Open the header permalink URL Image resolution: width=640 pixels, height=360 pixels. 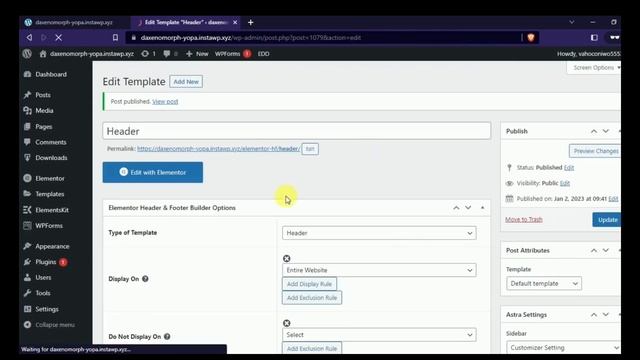[x=218, y=149]
